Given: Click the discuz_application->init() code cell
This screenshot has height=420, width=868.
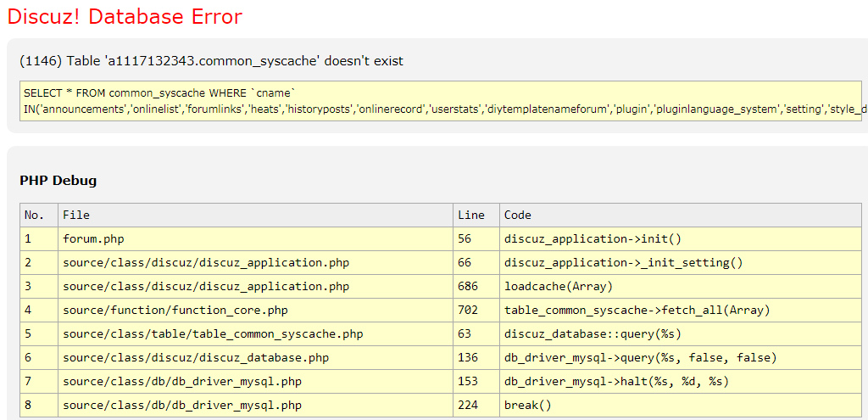Looking at the screenshot, I should (681, 238).
